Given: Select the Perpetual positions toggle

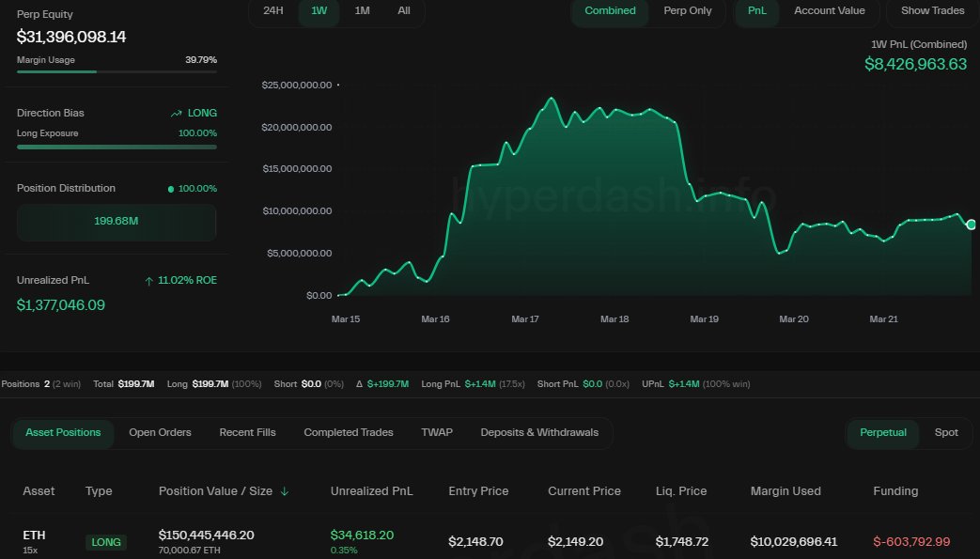Looking at the screenshot, I should tap(882, 433).
